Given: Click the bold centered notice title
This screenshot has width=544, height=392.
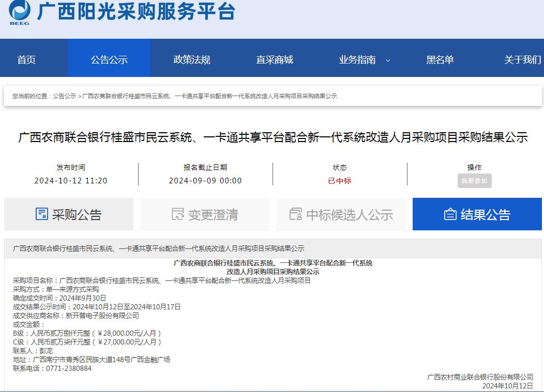Looking at the screenshot, I should pos(273,267).
